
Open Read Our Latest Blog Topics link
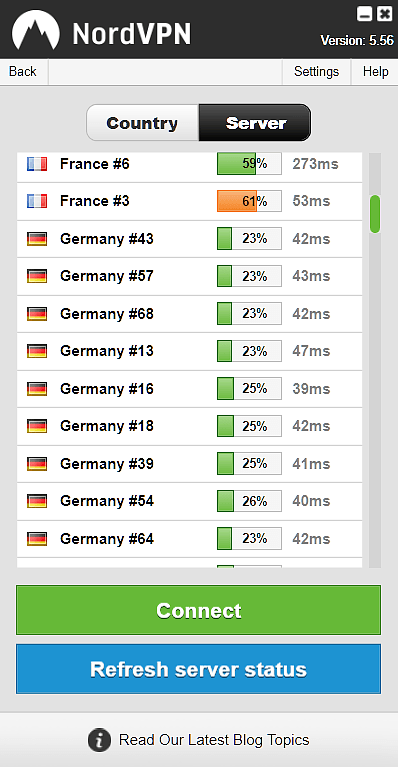(214, 740)
